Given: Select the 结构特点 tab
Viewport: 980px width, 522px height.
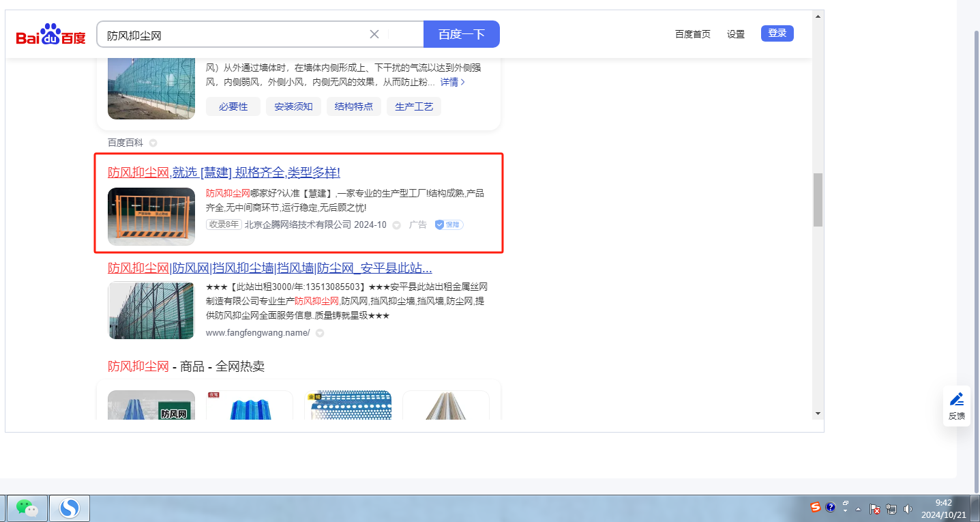Looking at the screenshot, I should (353, 106).
